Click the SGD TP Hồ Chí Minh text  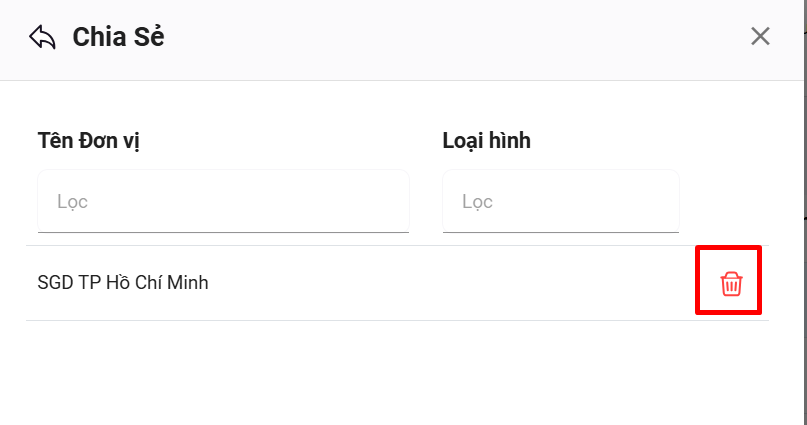pos(123,283)
